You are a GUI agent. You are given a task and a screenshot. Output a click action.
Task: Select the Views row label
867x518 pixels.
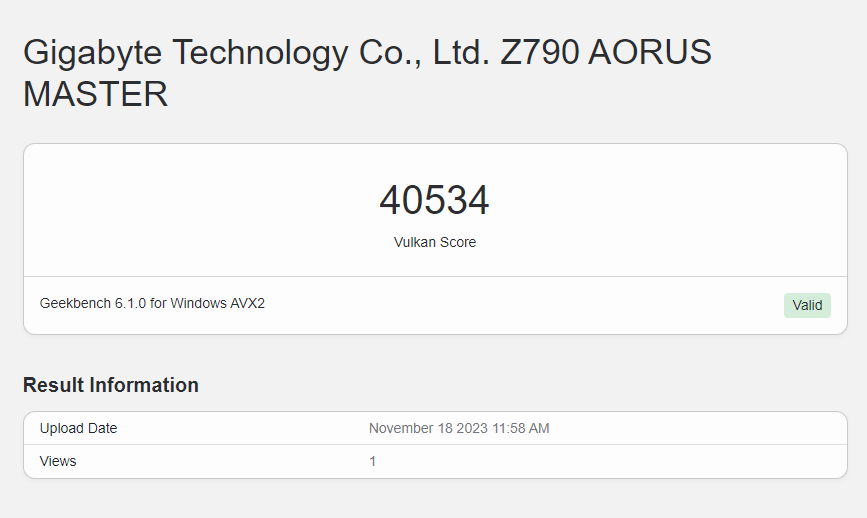(x=58, y=461)
